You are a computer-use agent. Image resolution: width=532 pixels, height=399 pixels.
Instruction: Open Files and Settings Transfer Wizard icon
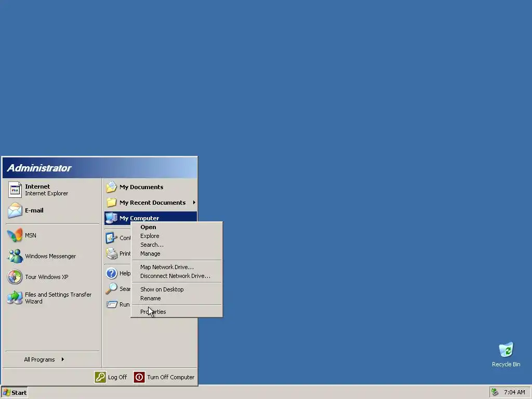click(15, 298)
